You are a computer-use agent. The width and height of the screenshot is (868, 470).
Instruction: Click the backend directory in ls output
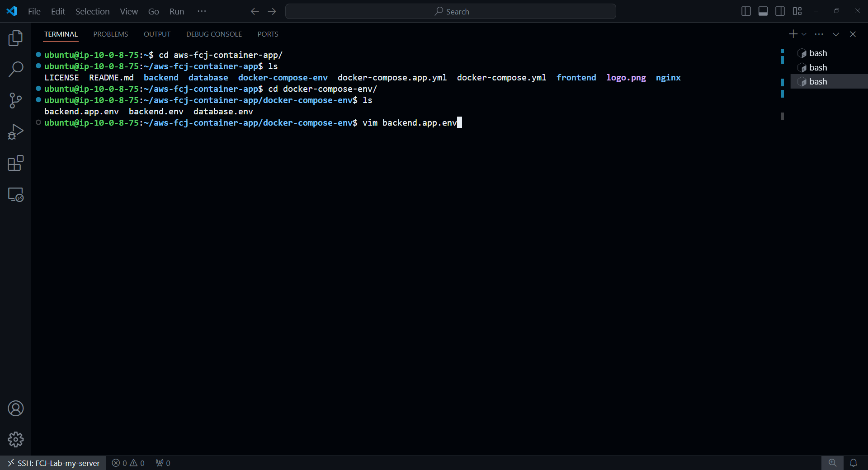tap(161, 78)
